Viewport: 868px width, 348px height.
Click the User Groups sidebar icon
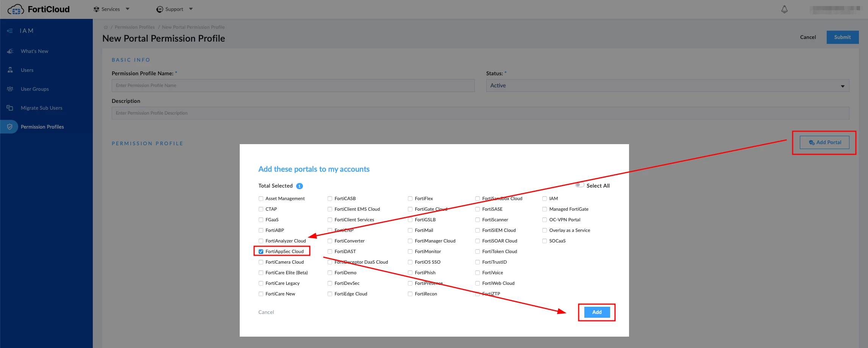point(10,89)
